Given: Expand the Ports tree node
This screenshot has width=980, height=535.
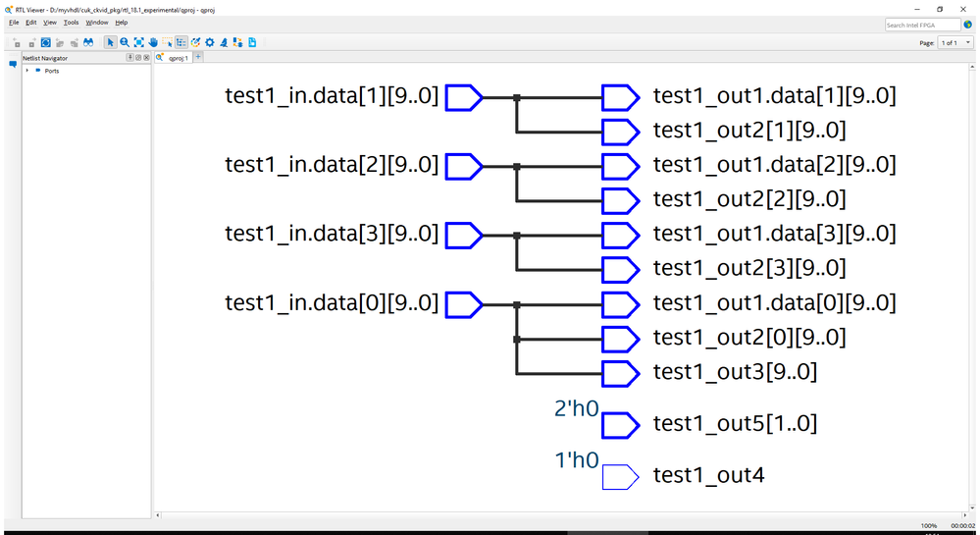Looking at the screenshot, I should (x=27, y=71).
